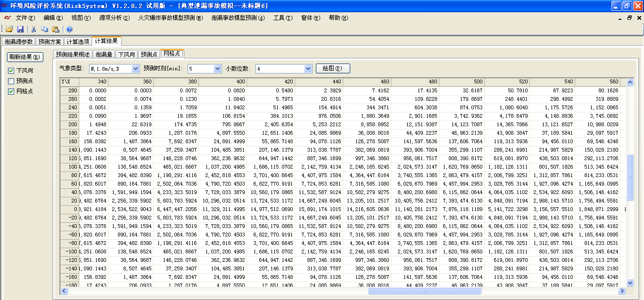Open the 源项分析(S) menu

point(115,18)
